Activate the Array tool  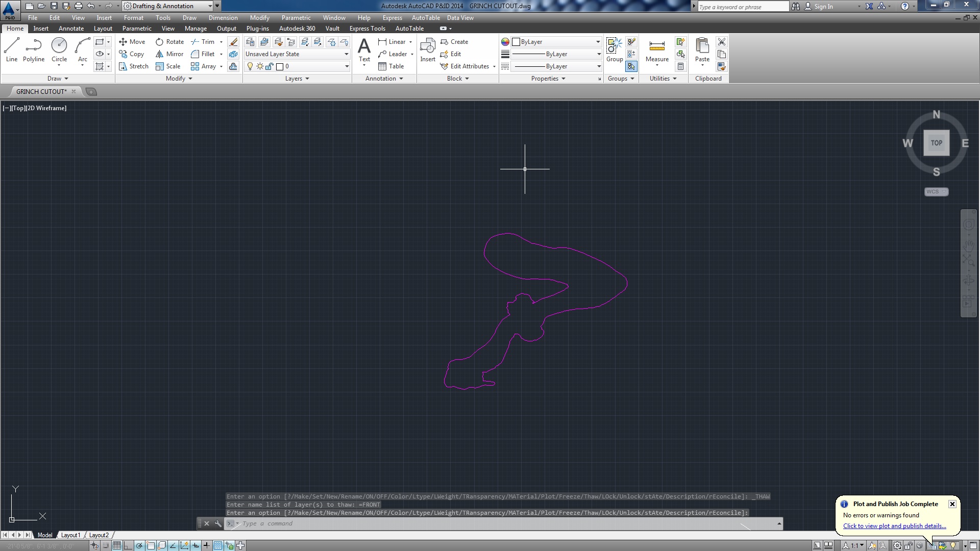click(x=204, y=66)
